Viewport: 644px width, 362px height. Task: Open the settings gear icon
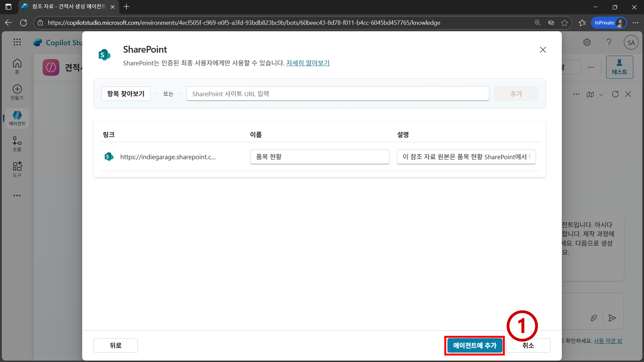[x=587, y=42]
